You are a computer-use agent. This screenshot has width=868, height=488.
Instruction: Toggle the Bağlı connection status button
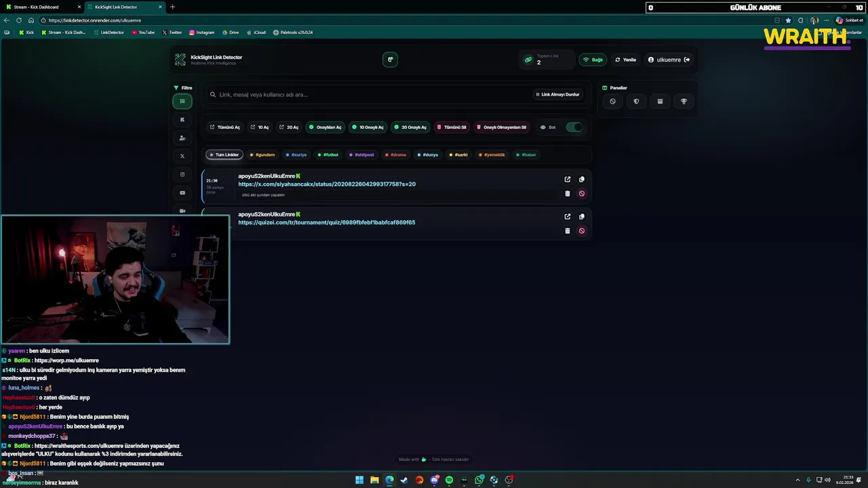[593, 60]
